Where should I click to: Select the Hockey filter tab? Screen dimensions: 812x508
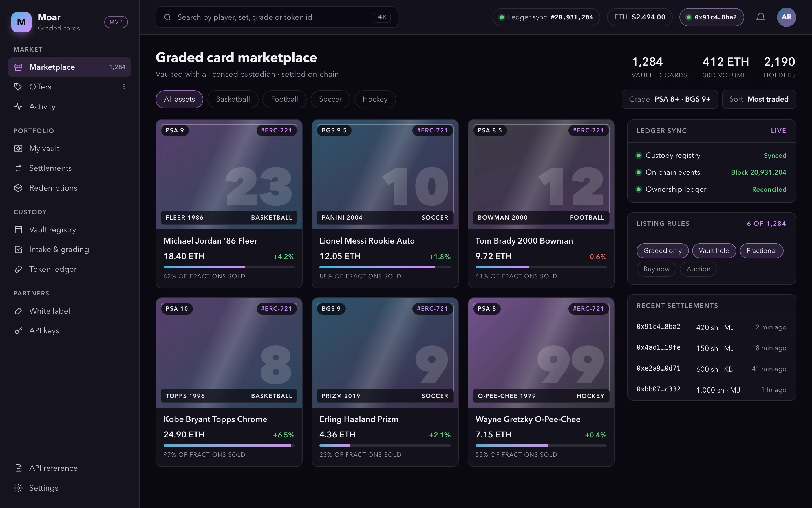[375, 99]
